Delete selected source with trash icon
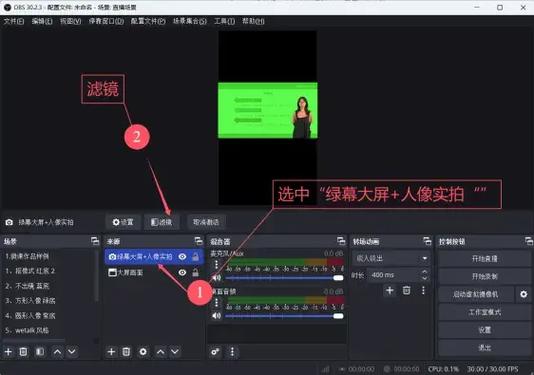534x375 pixels. coord(126,351)
